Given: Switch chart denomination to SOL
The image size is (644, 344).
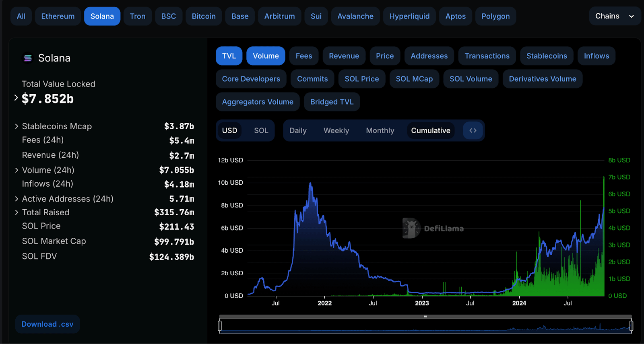Looking at the screenshot, I should (261, 130).
